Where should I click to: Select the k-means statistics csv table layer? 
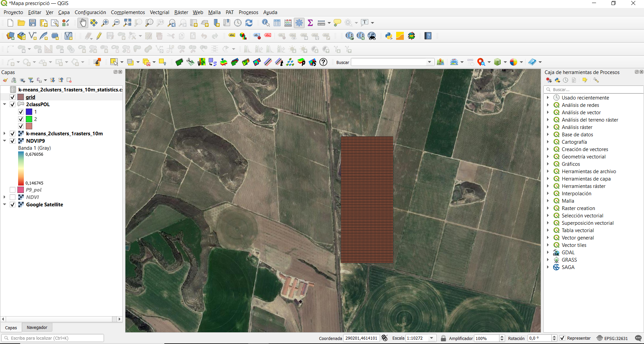click(70, 90)
